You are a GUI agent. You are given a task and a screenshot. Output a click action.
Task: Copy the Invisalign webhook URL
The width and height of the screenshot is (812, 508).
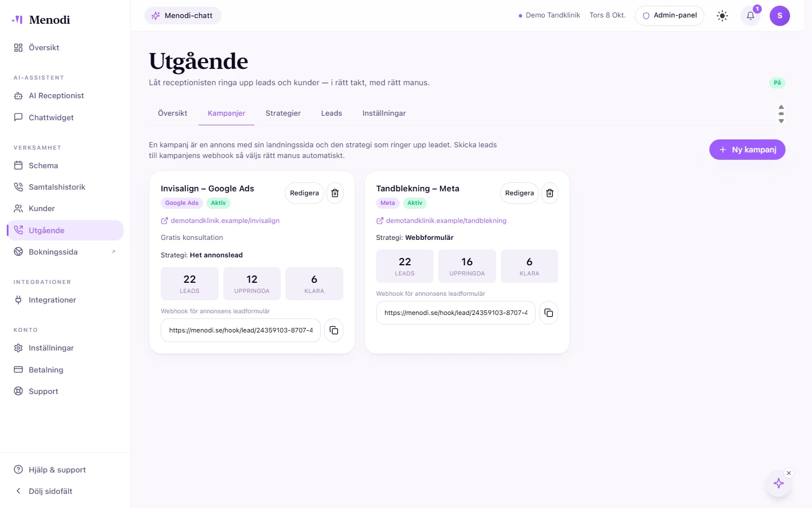[x=334, y=330]
